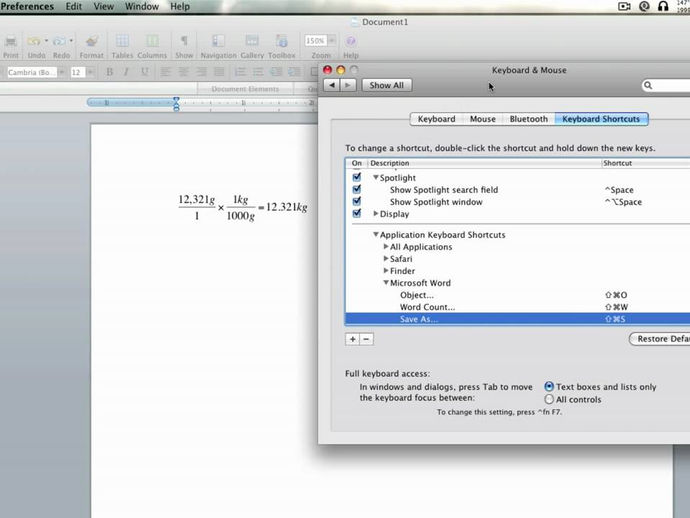Click the Redo icon in Word toolbar
This screenshot has width=690, height=518.
(x=59, y=42)
